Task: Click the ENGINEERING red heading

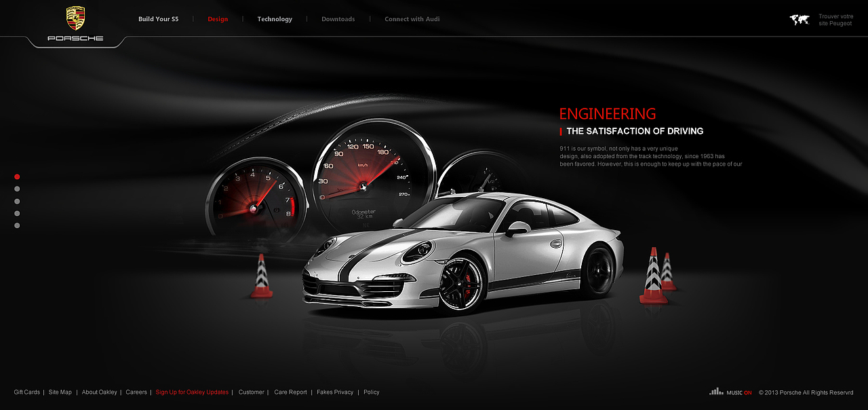Action: (x=608, y=114)
